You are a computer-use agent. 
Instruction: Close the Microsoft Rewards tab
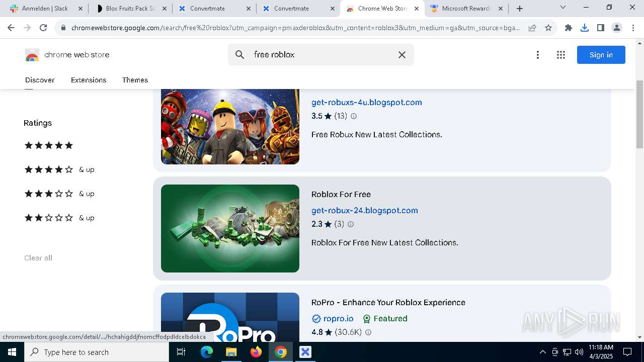pyautogui.click(x=501, y=9)
